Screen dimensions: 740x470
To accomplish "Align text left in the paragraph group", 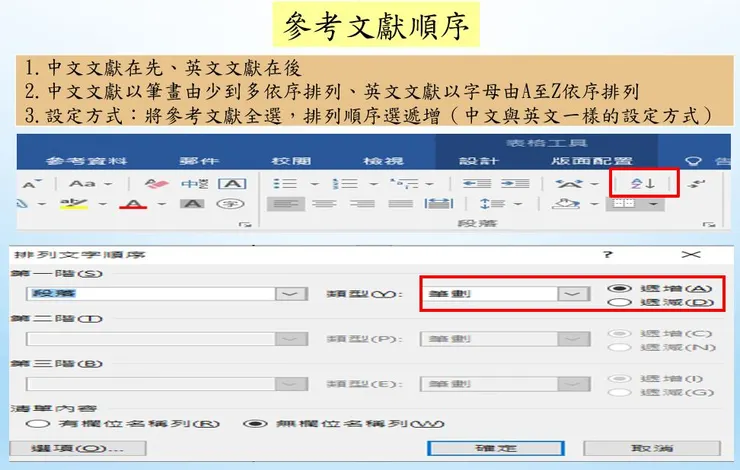I will coord(286,204).
